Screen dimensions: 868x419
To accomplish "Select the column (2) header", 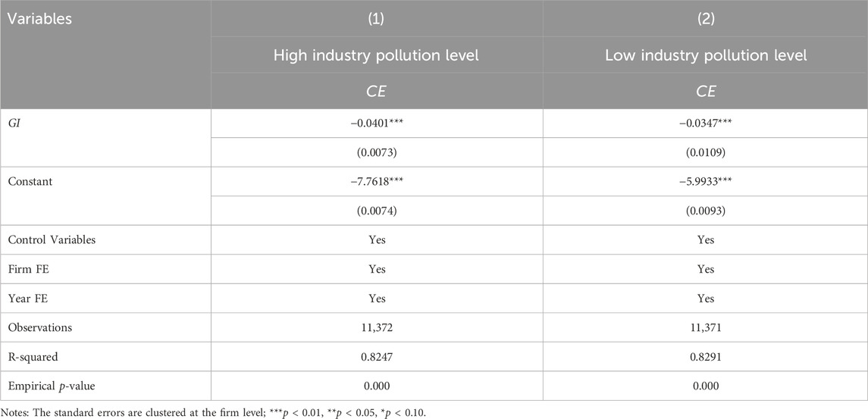I will click(706, 19).
